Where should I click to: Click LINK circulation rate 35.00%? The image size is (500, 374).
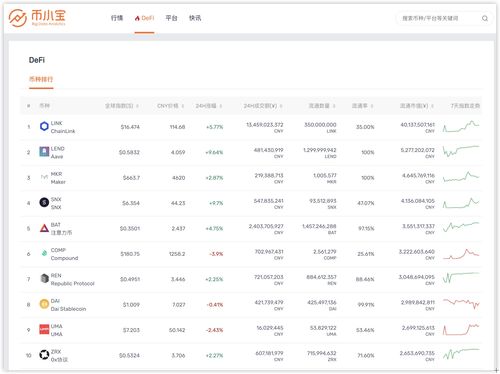pos(365,127)
